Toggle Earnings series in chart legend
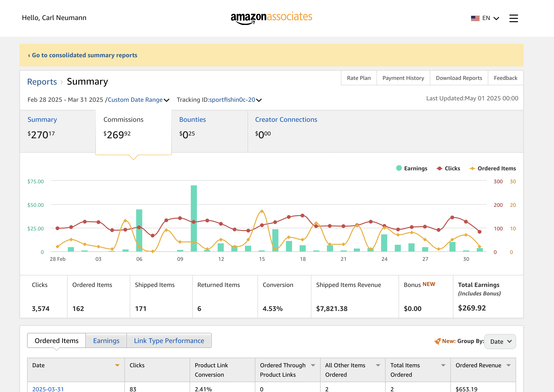 pyautogui.click(x=412, y=168)
